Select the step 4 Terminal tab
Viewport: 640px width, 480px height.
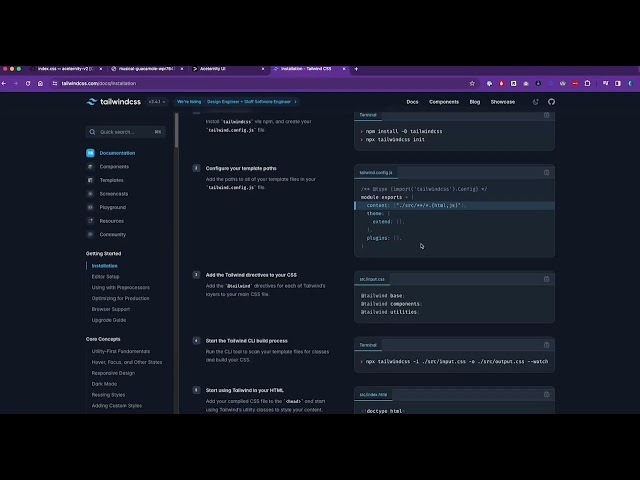coord(368,345)
